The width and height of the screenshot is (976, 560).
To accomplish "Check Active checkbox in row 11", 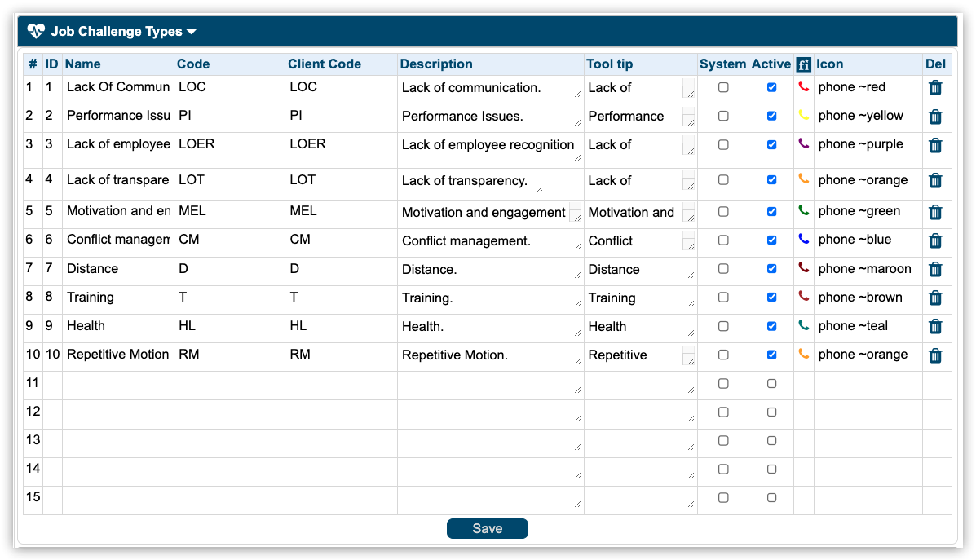I will click(771, 384).
